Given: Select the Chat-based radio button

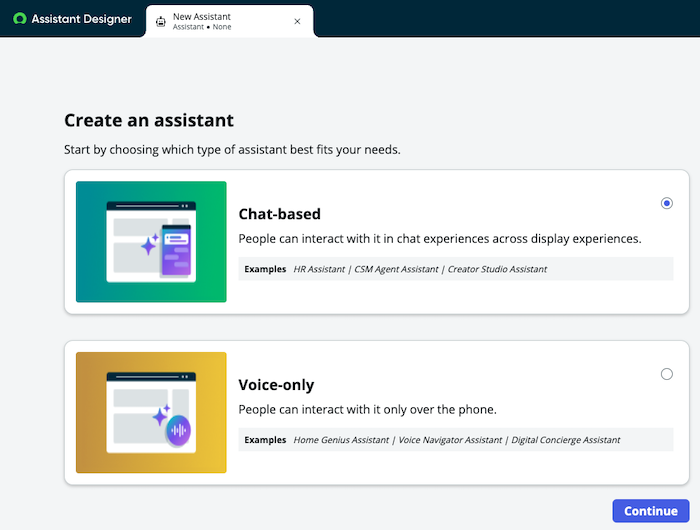Looking at the screenshot, I should tap(667, 203).
